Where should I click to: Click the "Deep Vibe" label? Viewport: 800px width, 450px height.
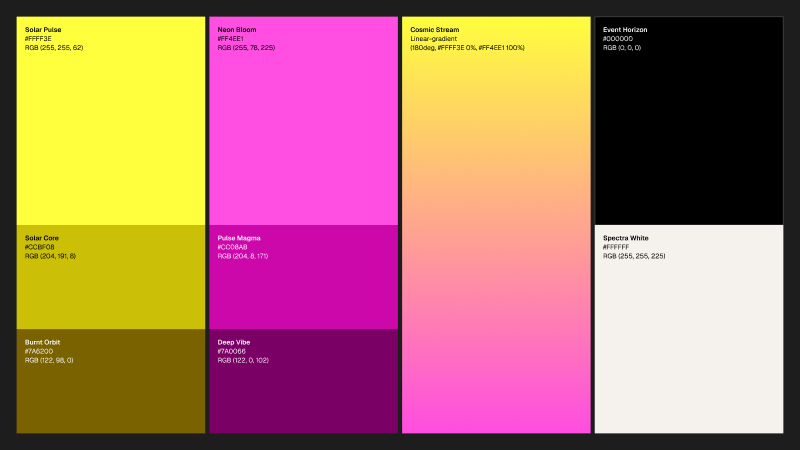pos(234,342)
